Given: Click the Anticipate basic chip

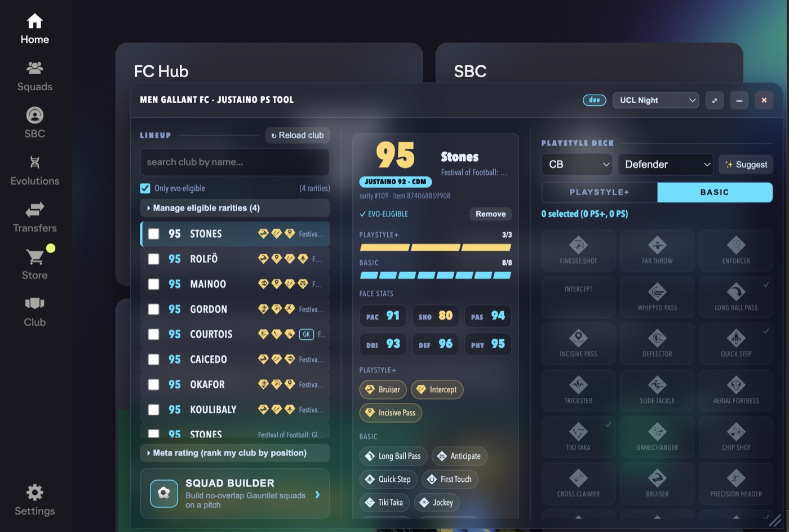Looking at the screenshot, I should click(x=459, y=456).
